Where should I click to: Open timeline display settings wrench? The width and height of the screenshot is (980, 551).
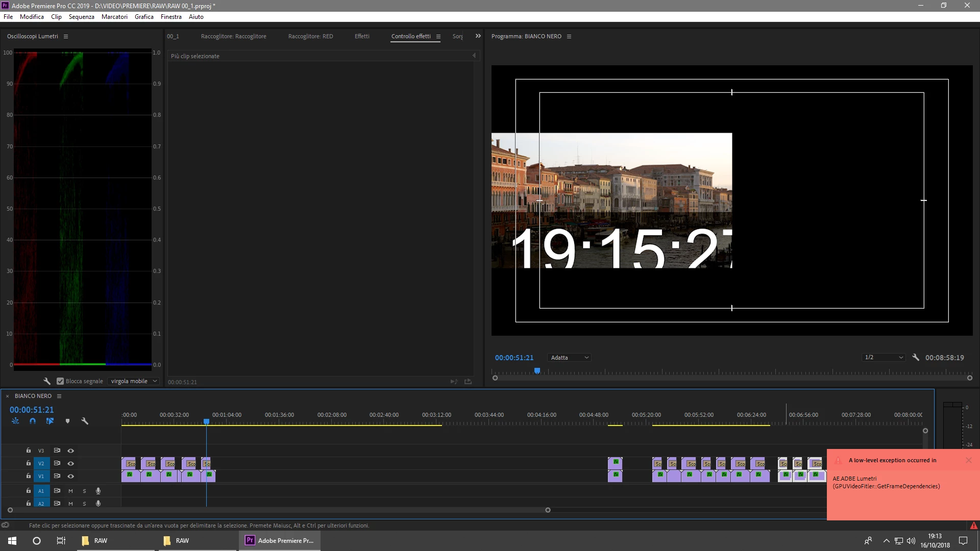[x=85, y=421]
